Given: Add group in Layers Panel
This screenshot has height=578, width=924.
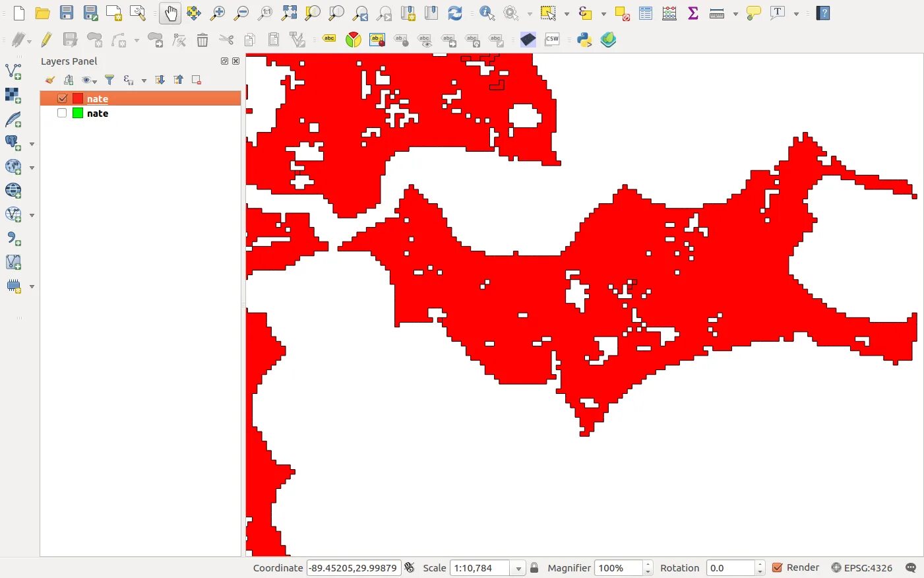Looking at the screenshot, I should pyautogui.click(x=69, y=80).
